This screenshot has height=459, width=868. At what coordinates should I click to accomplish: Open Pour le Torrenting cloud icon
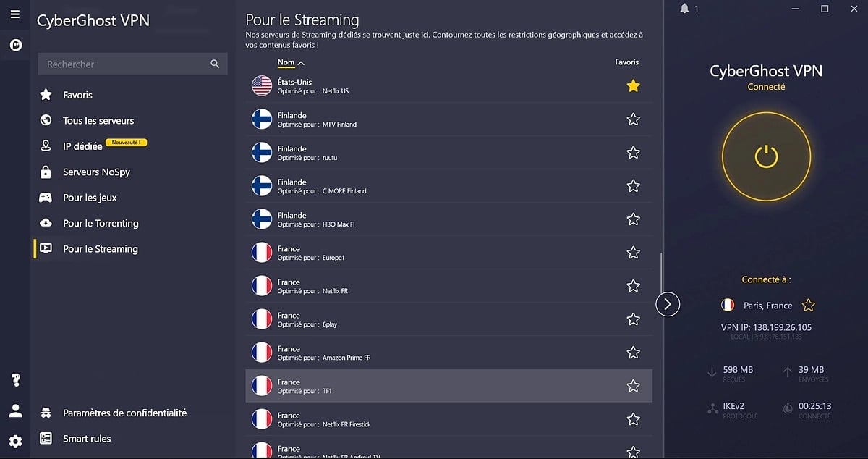(x=46, y=223)
